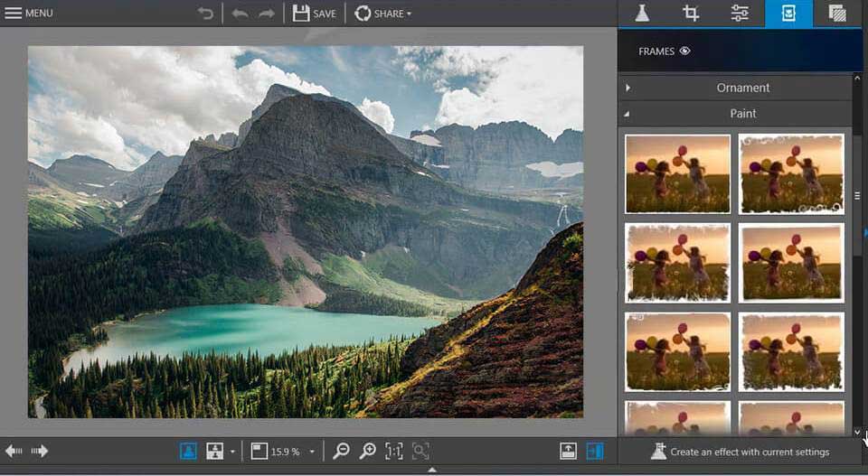Open the flask Effects tab
Image resolution: width=868 pixels, height=476 pixels.
pos(642,14)
